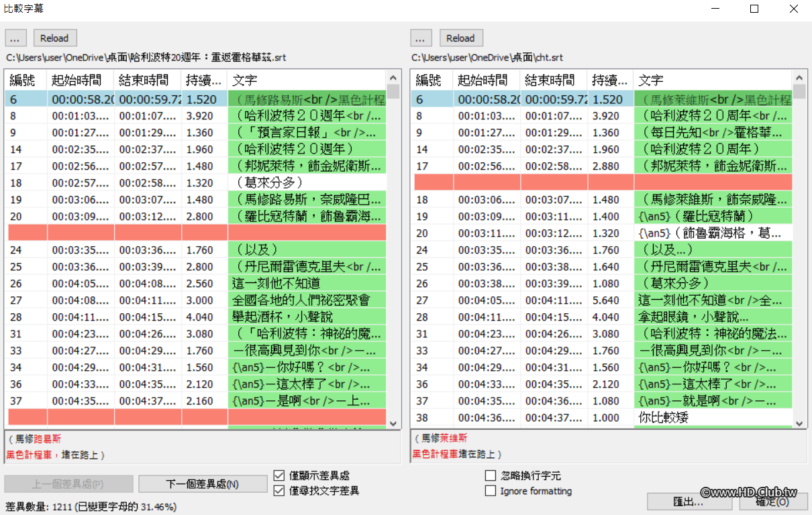Select right pane row 28 拿起眼鏡,小聲說

[602, 317]
